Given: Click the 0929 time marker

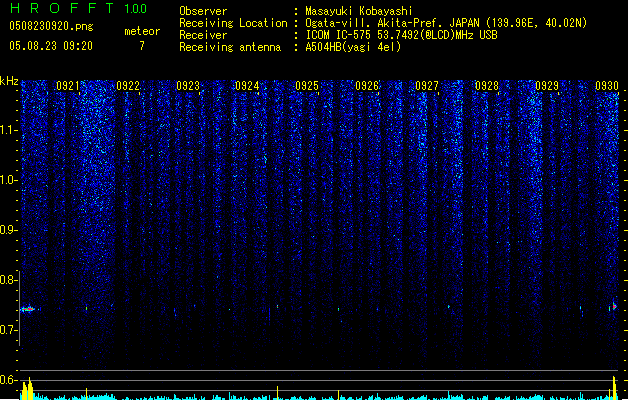Looking at the screenshot, I should pos(547,86).
